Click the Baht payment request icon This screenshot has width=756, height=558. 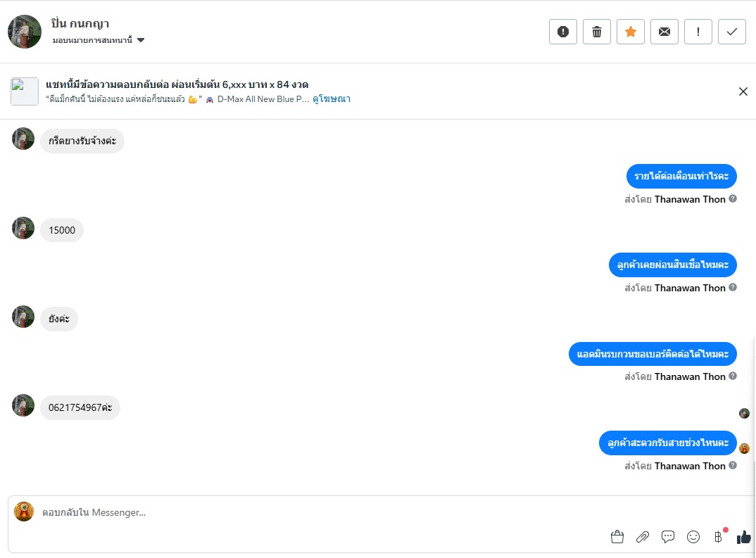tap(718, 537)
